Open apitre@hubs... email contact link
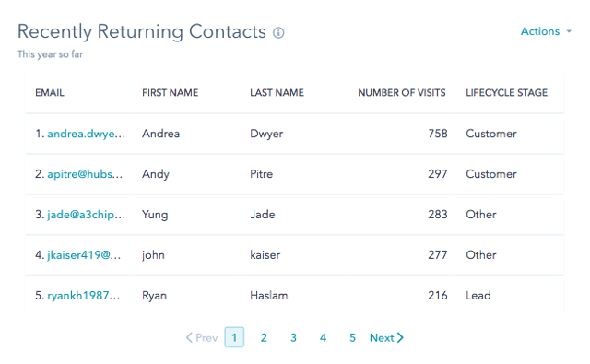Screen dimensions: 590x364 point(85,174)
